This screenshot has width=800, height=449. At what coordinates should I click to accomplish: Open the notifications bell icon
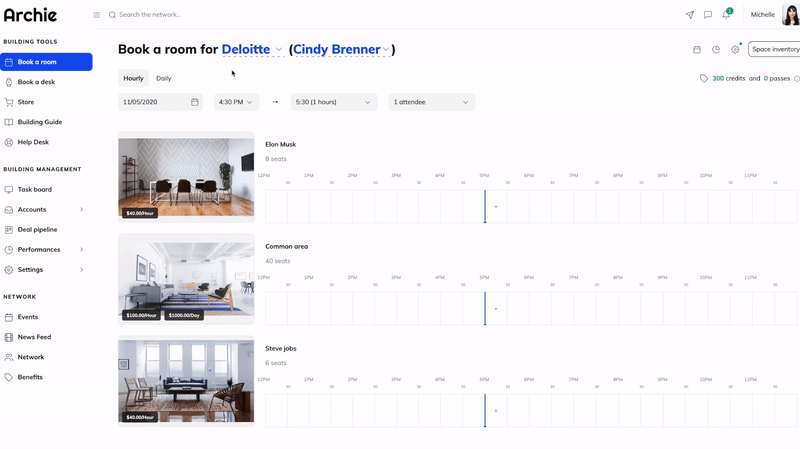[727, 14]
